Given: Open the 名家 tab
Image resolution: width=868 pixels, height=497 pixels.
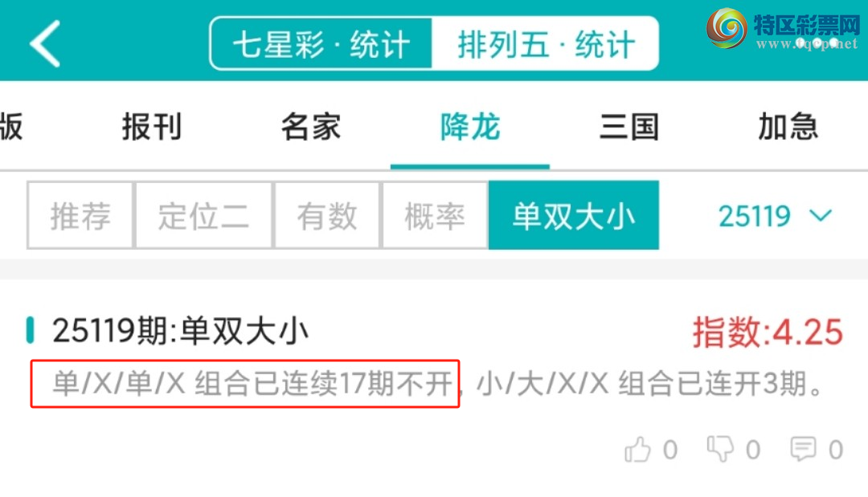Looking at the screenshot, I should [310, 127].
